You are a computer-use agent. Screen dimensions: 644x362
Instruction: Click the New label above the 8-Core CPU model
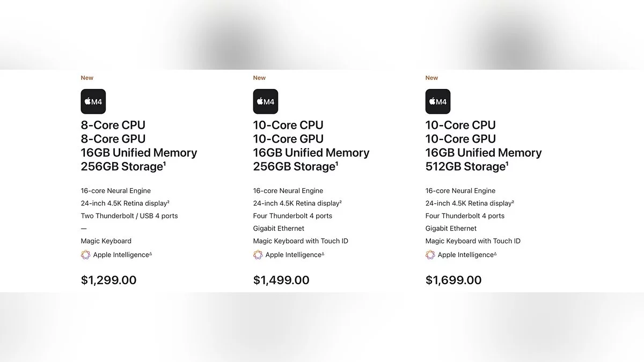(x=87, y=78)
